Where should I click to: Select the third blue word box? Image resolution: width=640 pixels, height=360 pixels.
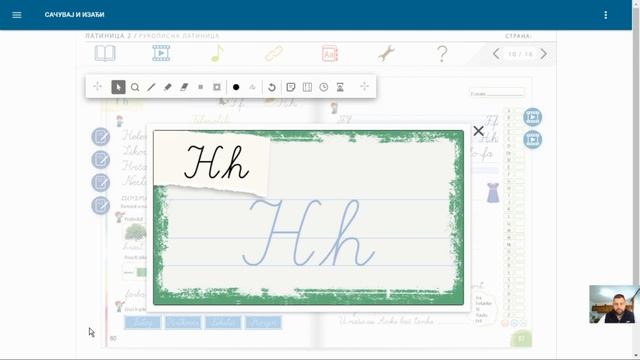click(x=223, y=322)
